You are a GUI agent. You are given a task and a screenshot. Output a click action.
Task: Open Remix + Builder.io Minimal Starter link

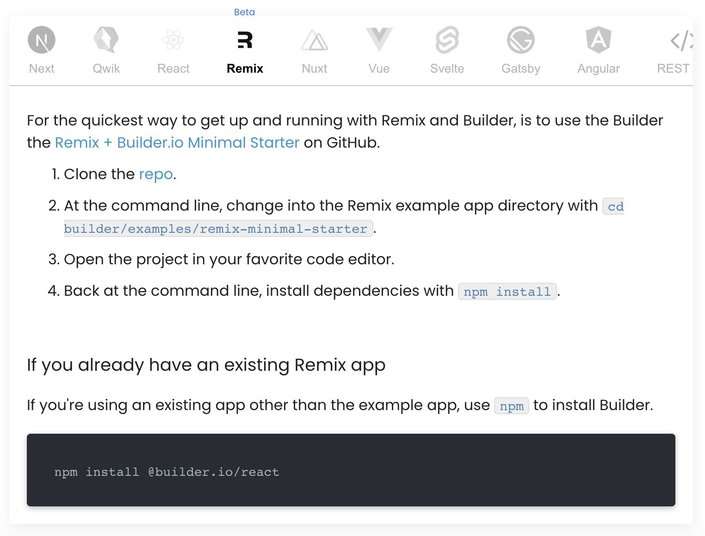pos(177,143)
